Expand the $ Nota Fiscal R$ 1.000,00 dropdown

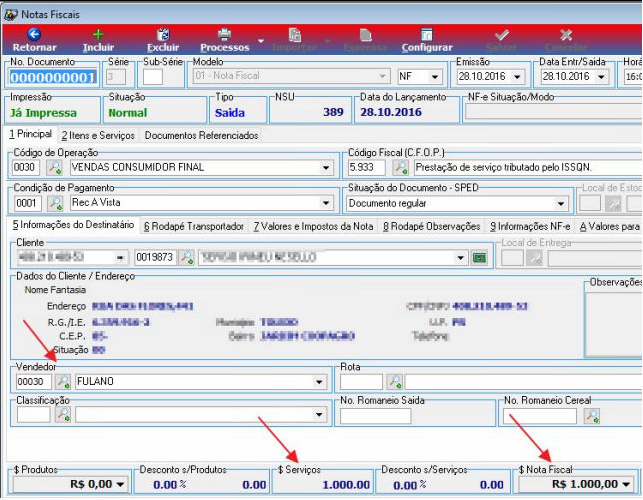[626, 484]
